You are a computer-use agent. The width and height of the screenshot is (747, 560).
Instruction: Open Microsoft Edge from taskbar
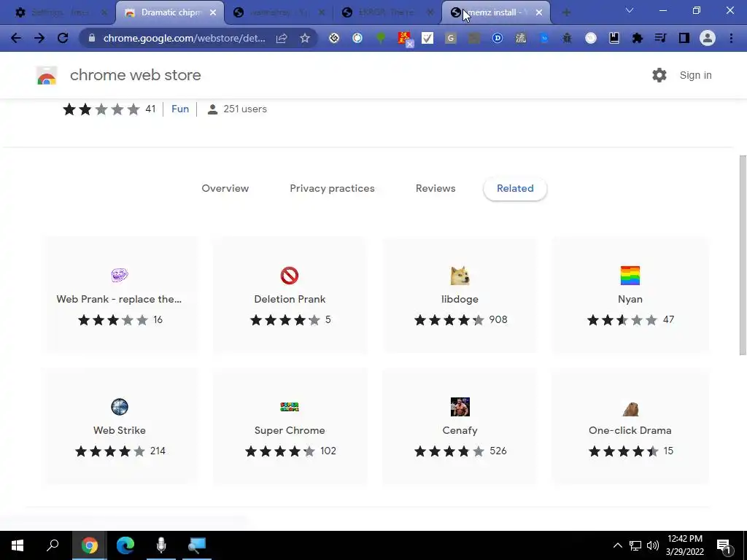[125, 545]
